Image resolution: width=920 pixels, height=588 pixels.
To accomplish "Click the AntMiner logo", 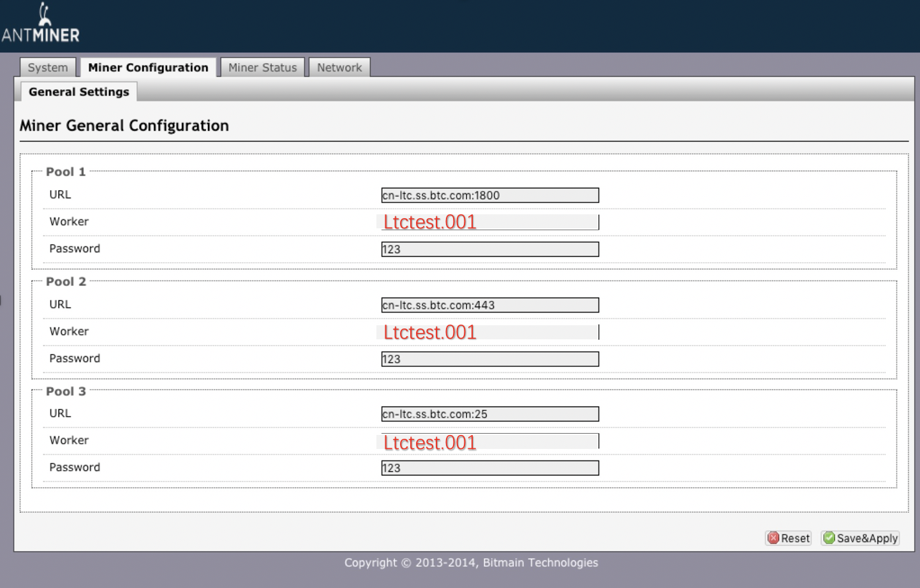I will pos(41,22).
